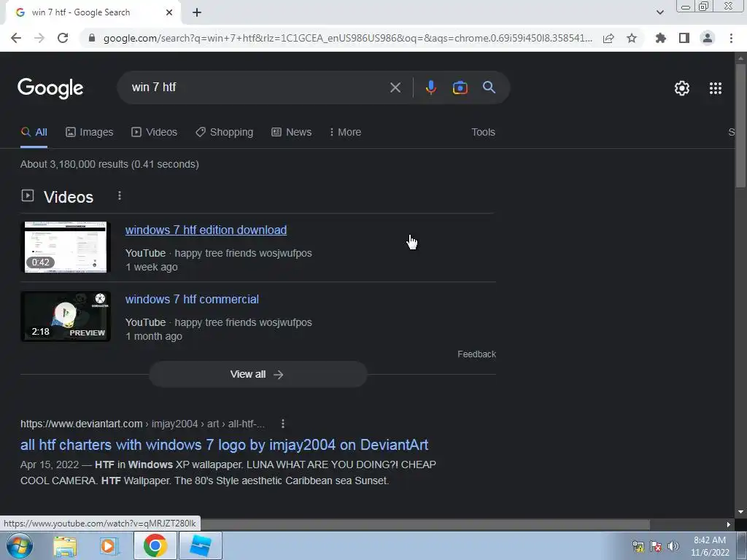Click the search input field
Viewport: 747px width, 560px height.
258,87
